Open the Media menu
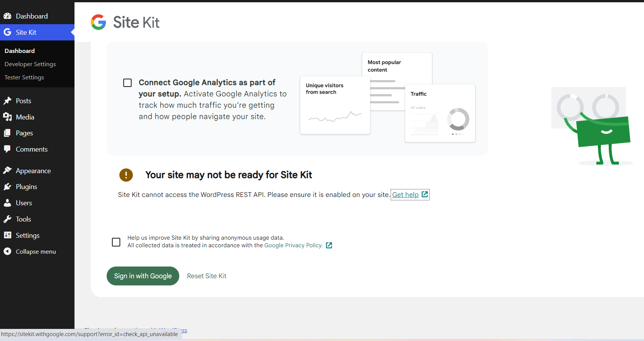Viewport: 644px width, 341px height. coord(25,117)
